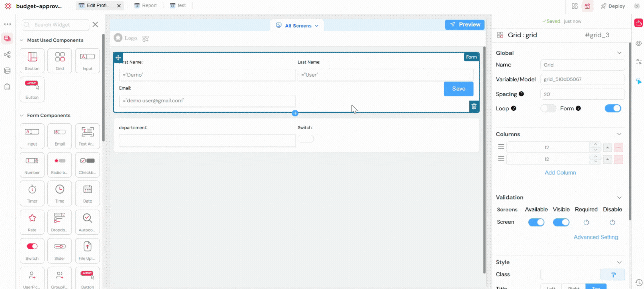
Task: Collapse the Most Used Components section
Action: click(22, 40)
